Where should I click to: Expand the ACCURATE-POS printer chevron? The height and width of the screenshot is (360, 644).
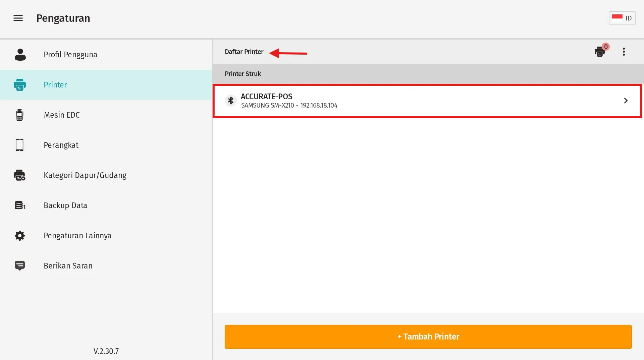[626, 101]
